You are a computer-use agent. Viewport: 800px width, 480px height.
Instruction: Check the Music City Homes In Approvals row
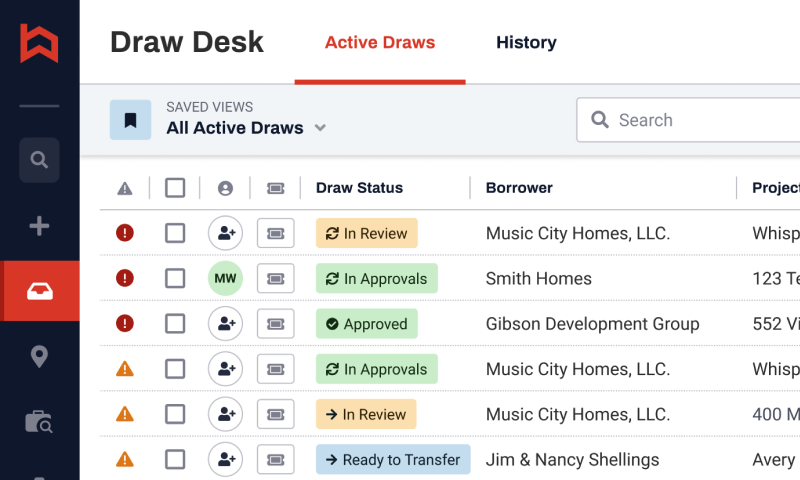175,369
